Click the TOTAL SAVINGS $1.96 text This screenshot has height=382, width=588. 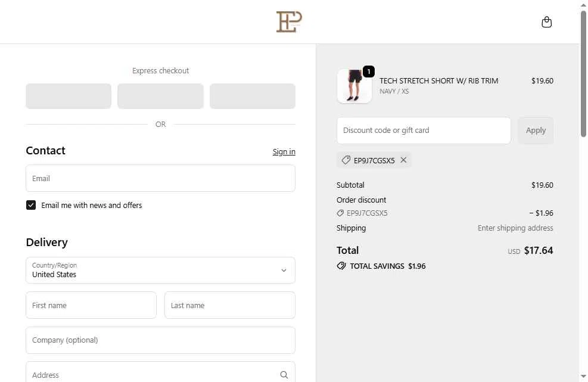coord(388,266)
